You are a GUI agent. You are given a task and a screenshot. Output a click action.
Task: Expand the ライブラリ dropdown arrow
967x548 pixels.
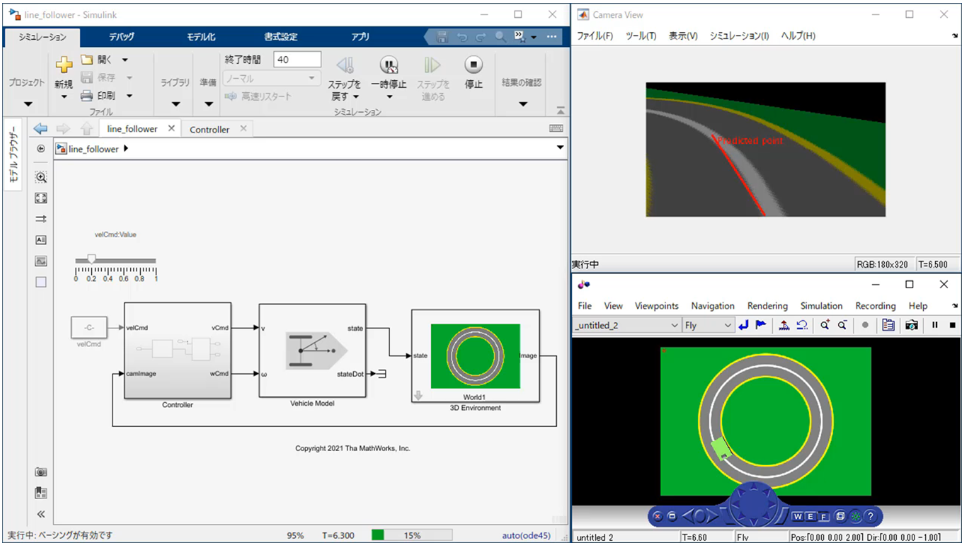click(x=176, y=104)
